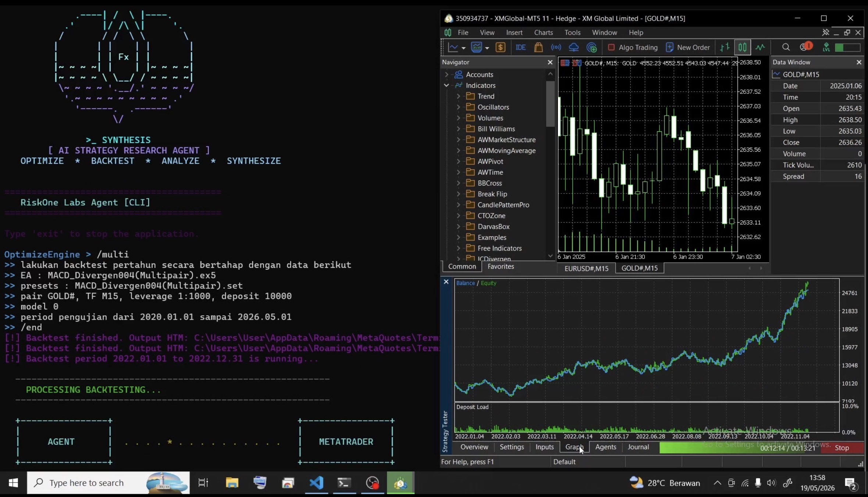
Task: Close the Navigator panel
Action: click(550, 62)
